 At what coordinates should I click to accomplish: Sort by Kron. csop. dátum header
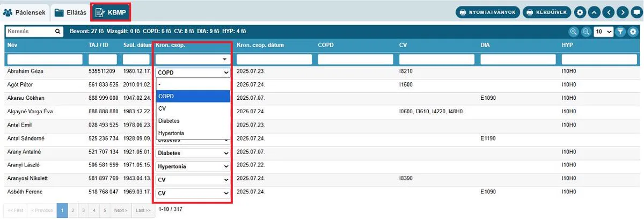261,45
